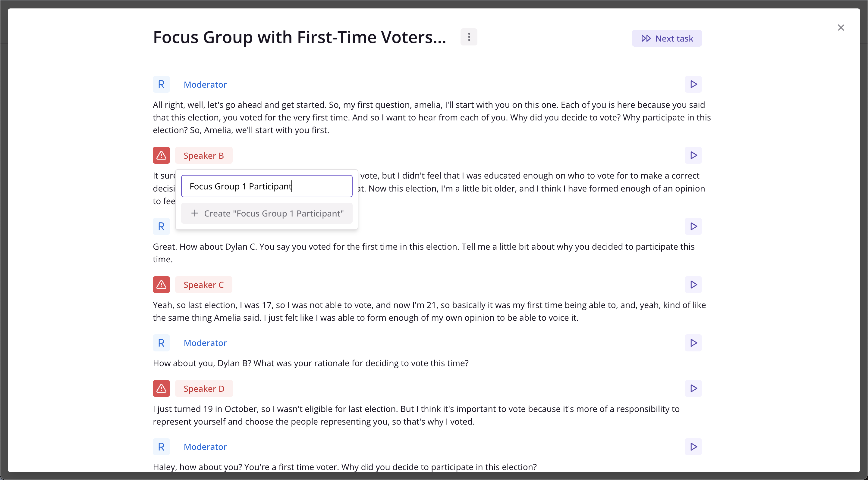868x480 pixels.
Task: Click the Next task button
Action: pos(666,38)
